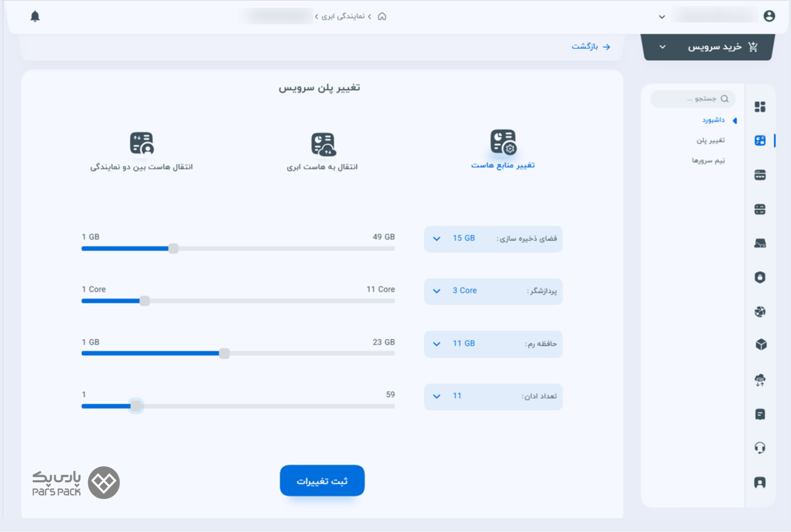Image resolution: width=791 pixels, height=532 pixels.
Task: Click تغییر پلن in the side menu
Action: coord(710,140)
